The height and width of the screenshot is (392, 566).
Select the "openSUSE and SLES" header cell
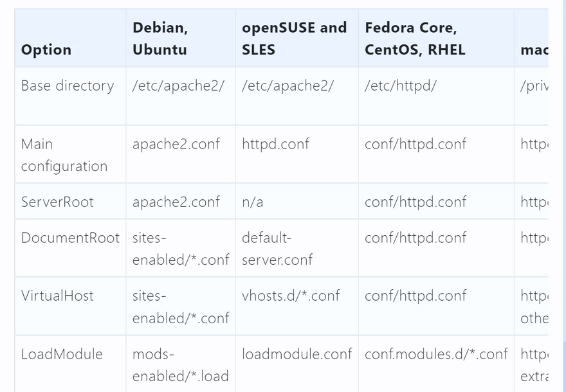(x=295, y=39)
